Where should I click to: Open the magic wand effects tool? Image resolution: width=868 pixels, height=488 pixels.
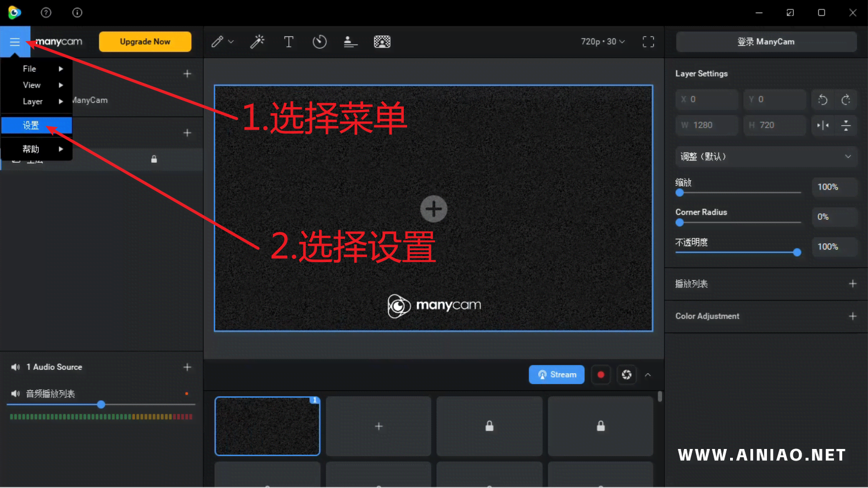click(257, 42)
